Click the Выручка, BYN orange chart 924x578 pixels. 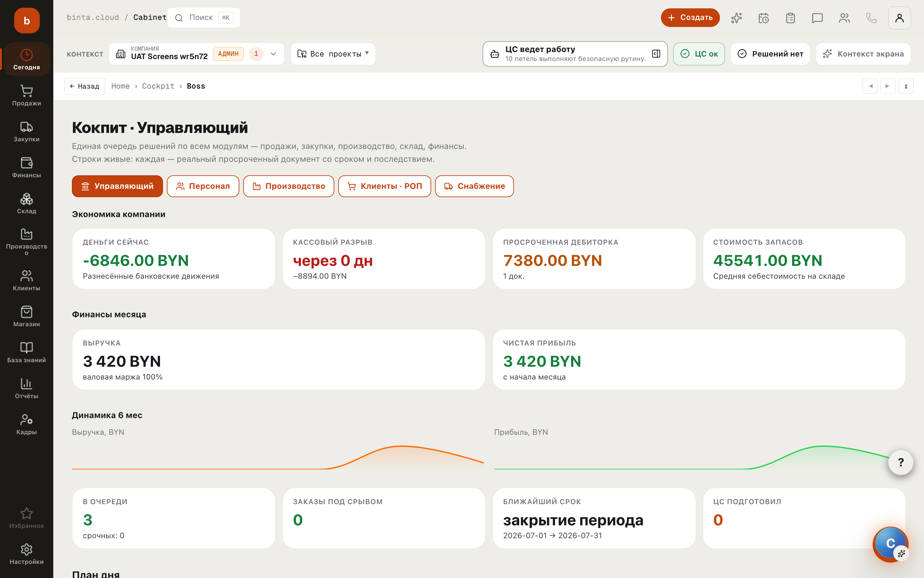pos(278,457)
